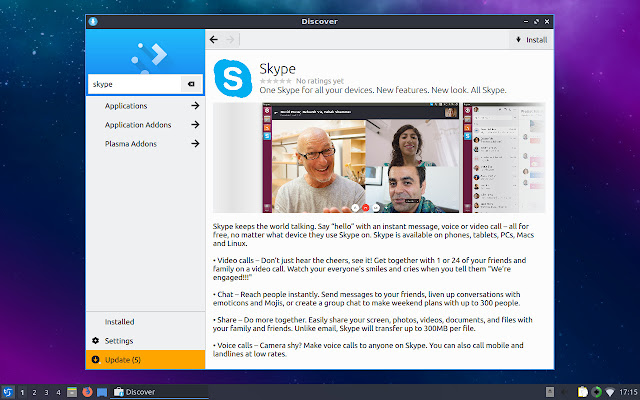Show the Installed applications list

click(119, 322)
